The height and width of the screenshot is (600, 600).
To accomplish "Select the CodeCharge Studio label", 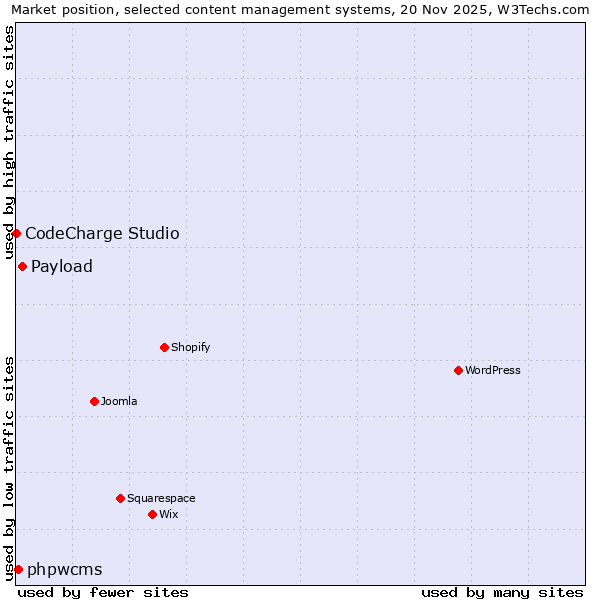I will point(102,233).
